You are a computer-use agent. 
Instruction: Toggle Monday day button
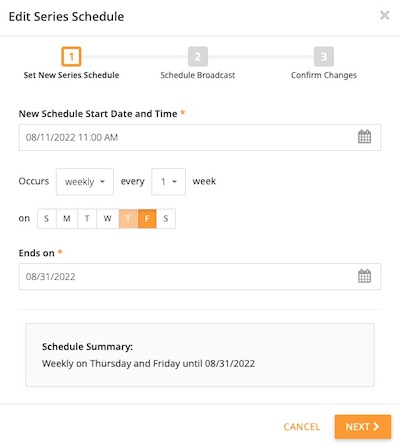tap(67, 219)
